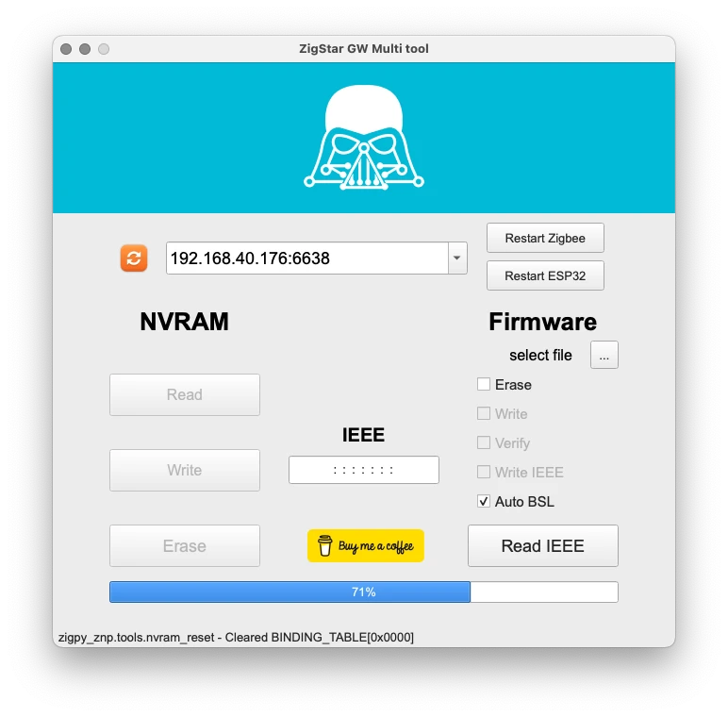The image size is (728, 717).
Task: Click the NVRAM Write button
Action: 185,471
